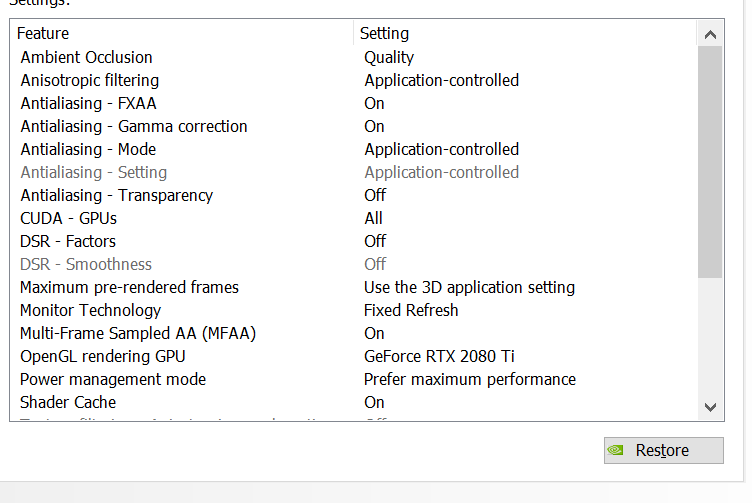Change Power management mode performance setting
This screenshot has width=752, height=503.
(470, 380)
